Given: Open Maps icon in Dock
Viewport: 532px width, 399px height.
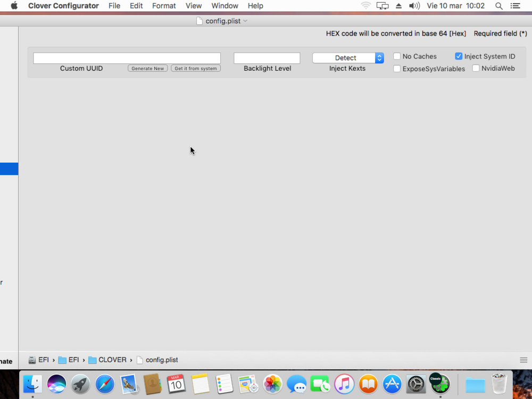Looking at the screenshot, I should coord(248,384).
